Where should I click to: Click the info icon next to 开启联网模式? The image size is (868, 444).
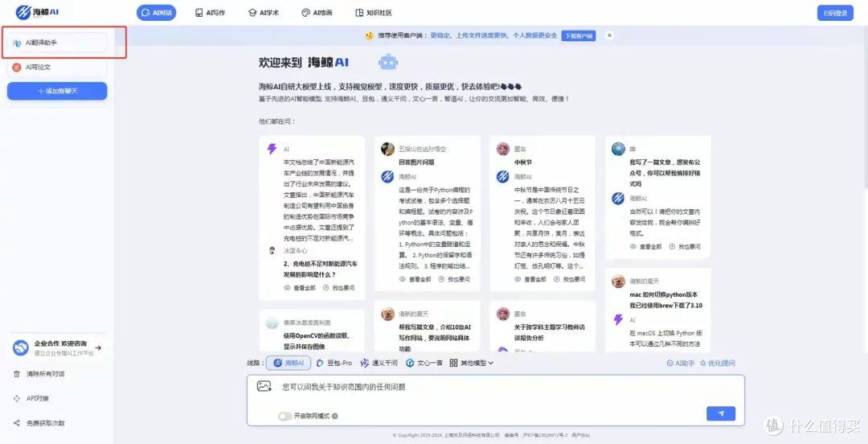335,416
